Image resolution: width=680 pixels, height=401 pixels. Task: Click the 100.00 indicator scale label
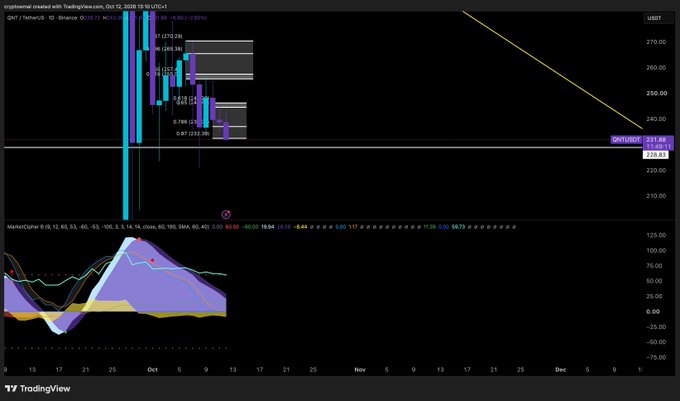point(656,251)
